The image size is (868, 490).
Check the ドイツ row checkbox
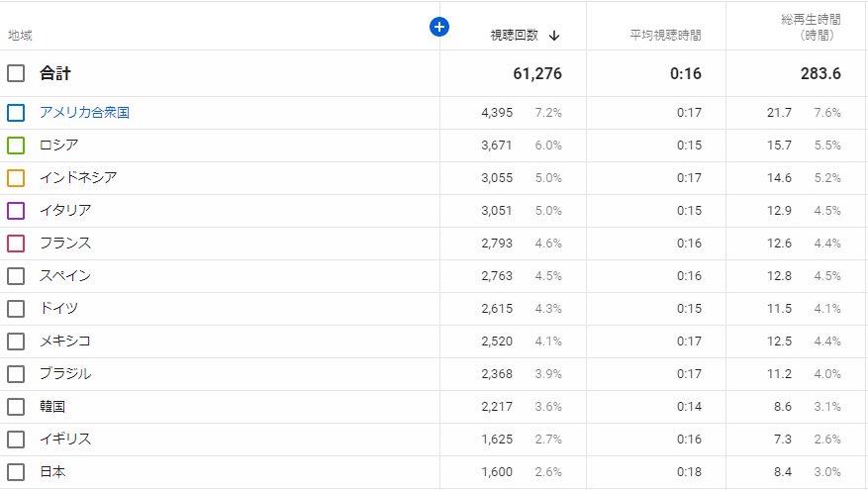16,309
